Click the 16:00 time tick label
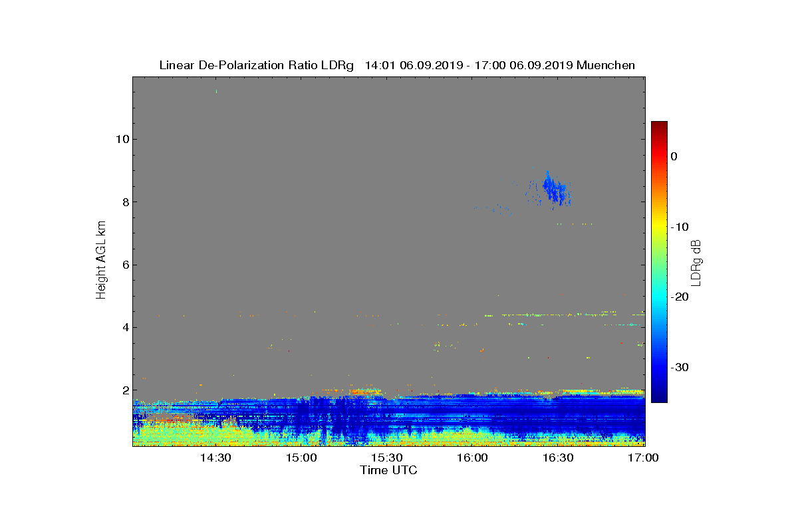Image resolution: width=798 pixels, height=532 pixels. tap(472, 458)
